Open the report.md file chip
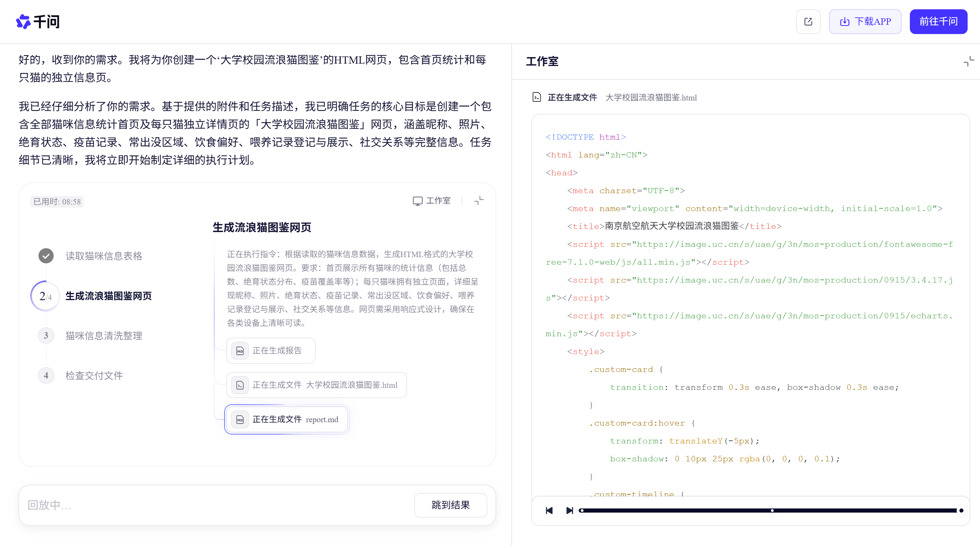The height and width of the screenshot is (548, 980). click(287, 419)
